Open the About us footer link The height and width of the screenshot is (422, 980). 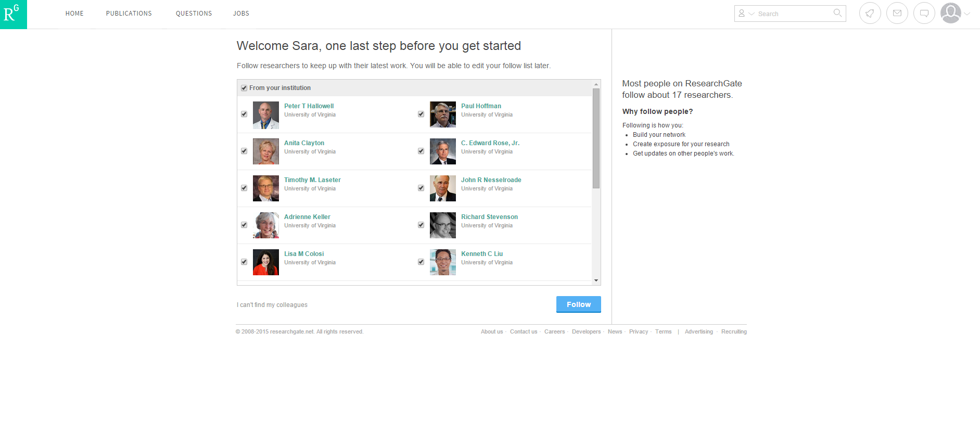(492, 332)
